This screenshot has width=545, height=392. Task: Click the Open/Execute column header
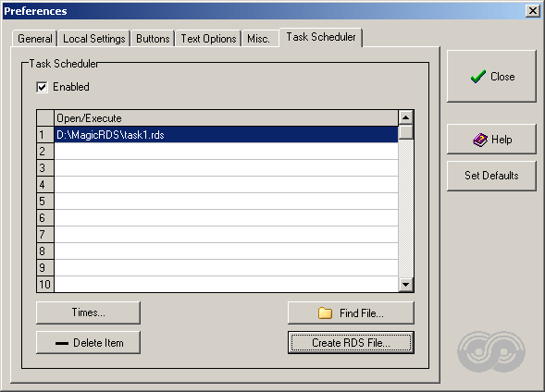click(x=226, y=118)
